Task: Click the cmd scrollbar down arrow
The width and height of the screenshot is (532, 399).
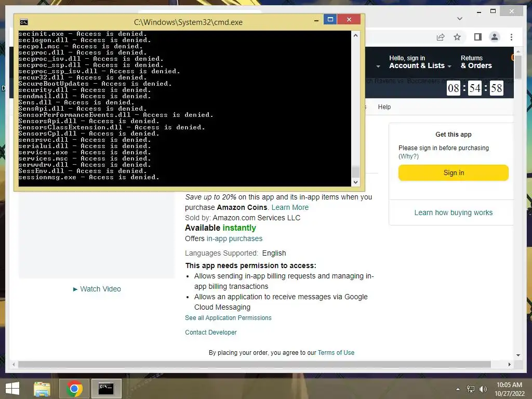Action: tap(355, 182)
